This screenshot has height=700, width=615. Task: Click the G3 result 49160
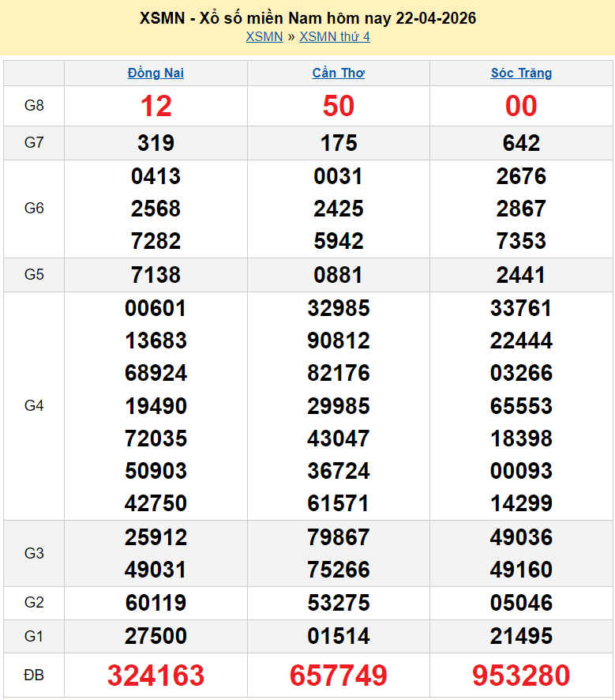(x=521, y=570)
